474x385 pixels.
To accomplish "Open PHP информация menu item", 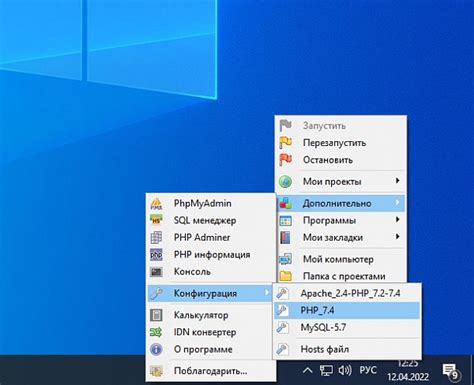I will pyautogui.click(x=211, y=255).
